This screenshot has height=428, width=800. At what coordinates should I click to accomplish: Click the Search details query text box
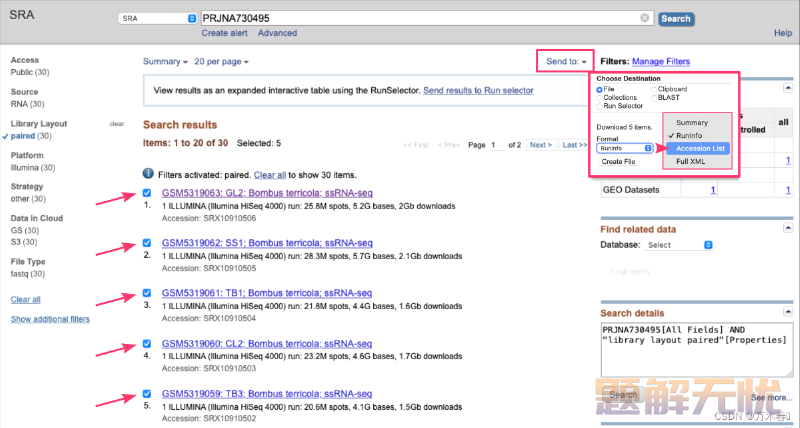pyautogui.click(x=697, y=349)
